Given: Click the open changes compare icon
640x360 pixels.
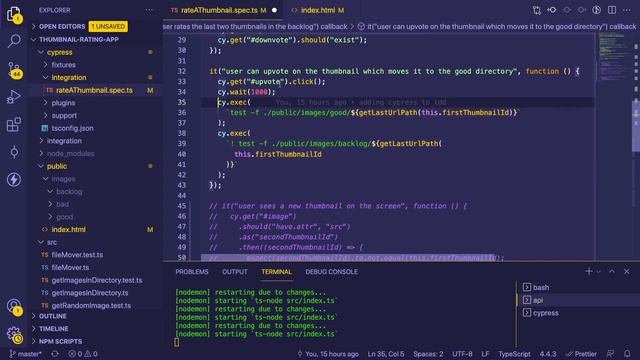Looking at the screenshot, I should (537, 10).
